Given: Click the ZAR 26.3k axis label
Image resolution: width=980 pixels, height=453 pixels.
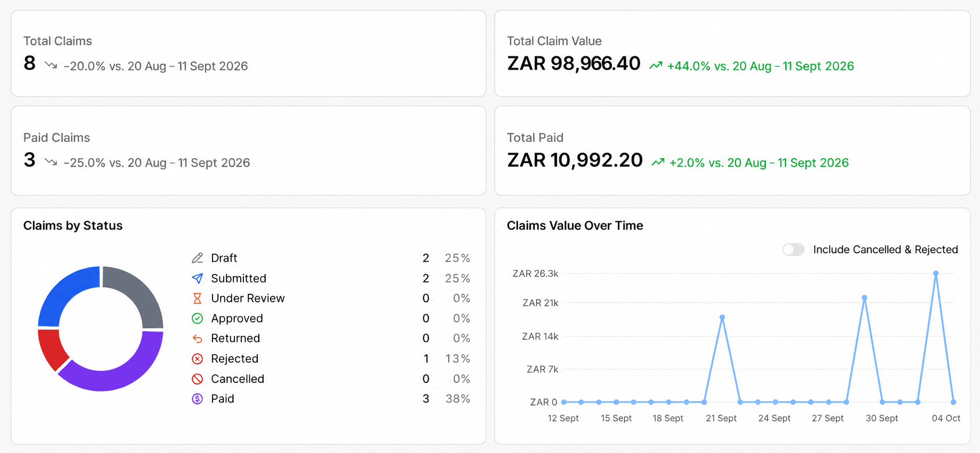Looking at the screenshot, I should (535, 273).
